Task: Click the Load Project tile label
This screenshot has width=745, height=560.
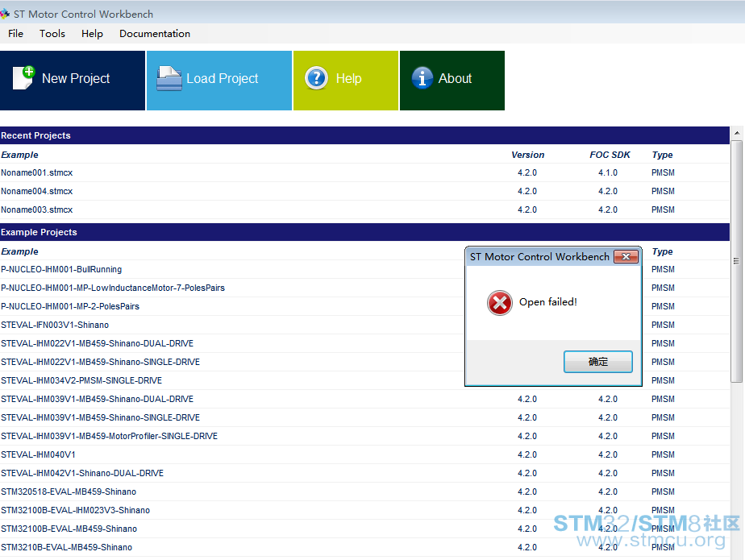Action: tap(223, 78)
